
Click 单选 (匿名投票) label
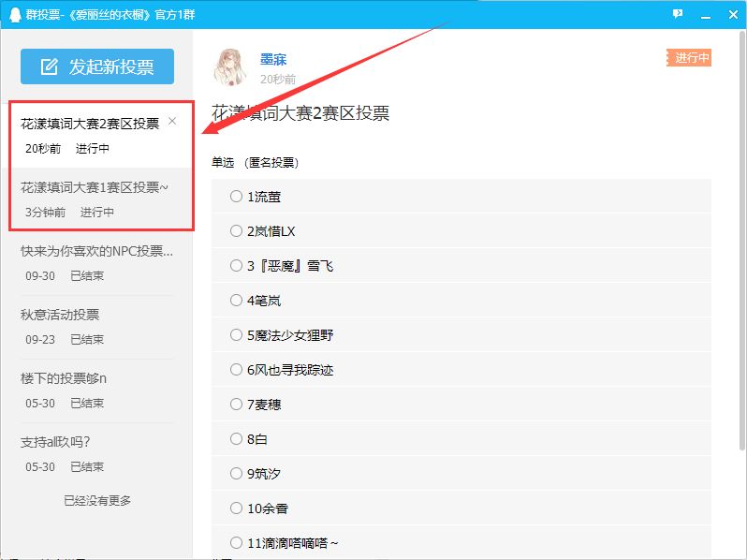[255, 163]
